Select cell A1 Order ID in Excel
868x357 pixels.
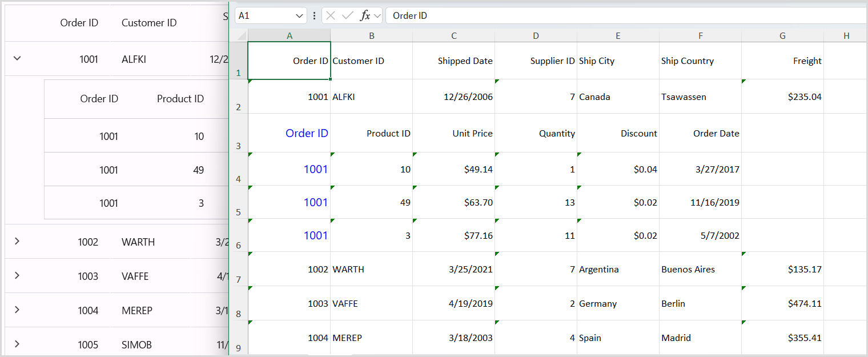pos(290,61)
